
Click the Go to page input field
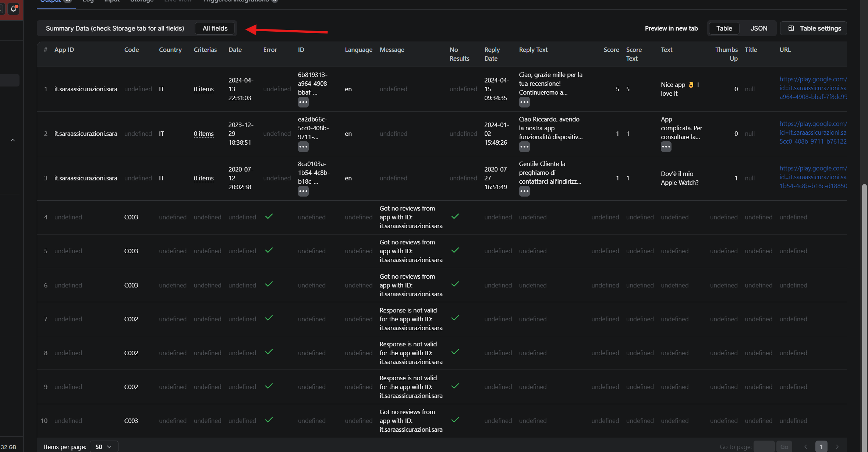coord(764,446)
